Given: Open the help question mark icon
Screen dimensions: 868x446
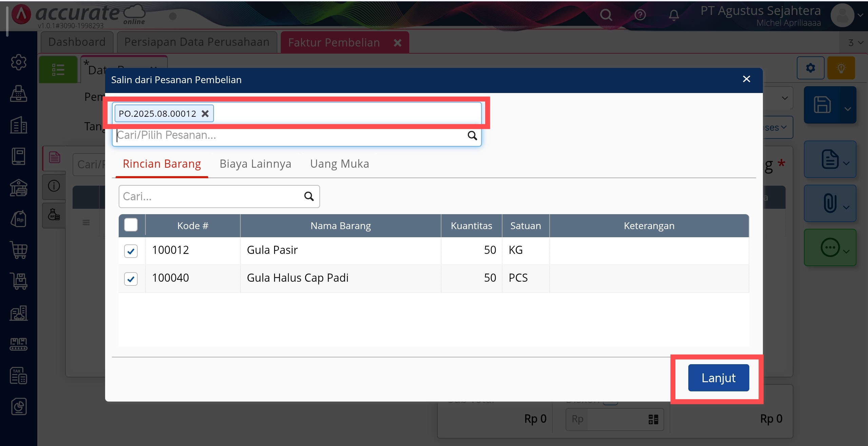Looking at the screenshot, I should coord(640,15).
